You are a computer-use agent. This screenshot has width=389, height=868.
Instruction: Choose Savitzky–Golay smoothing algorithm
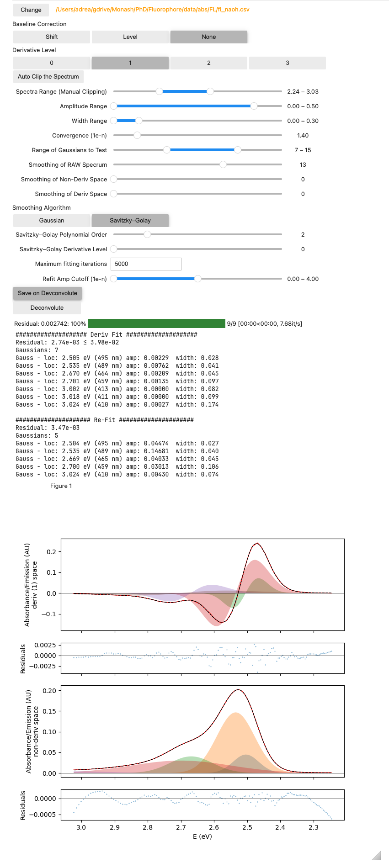[x=130, y=221]
